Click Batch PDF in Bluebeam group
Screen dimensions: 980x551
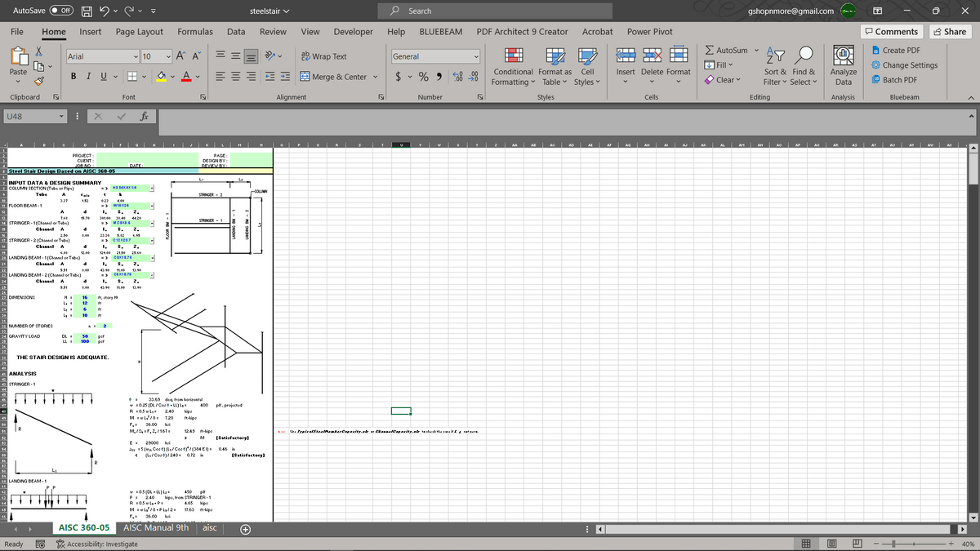click(893, 80)
